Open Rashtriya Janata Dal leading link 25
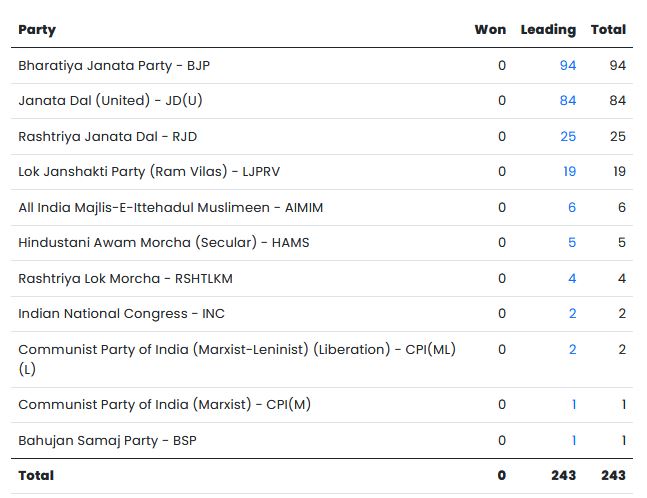Image resolution: width=647 pixels, height=498 pixels. 568,136
